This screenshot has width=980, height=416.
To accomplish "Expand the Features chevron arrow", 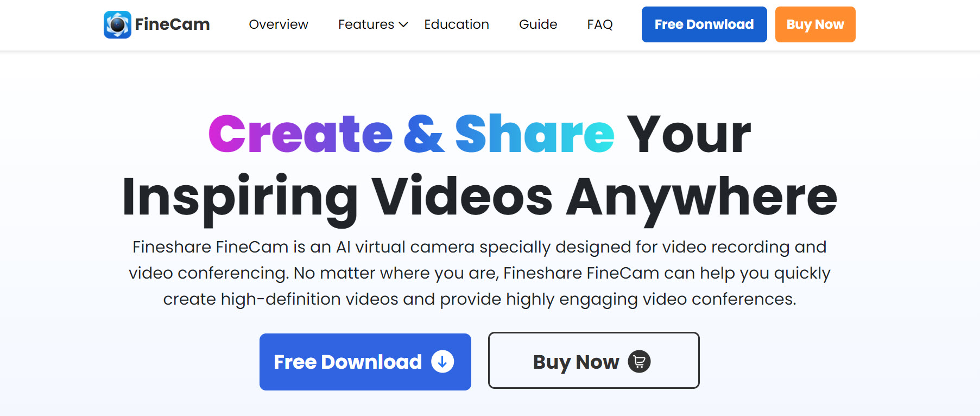I will [403, 24].
